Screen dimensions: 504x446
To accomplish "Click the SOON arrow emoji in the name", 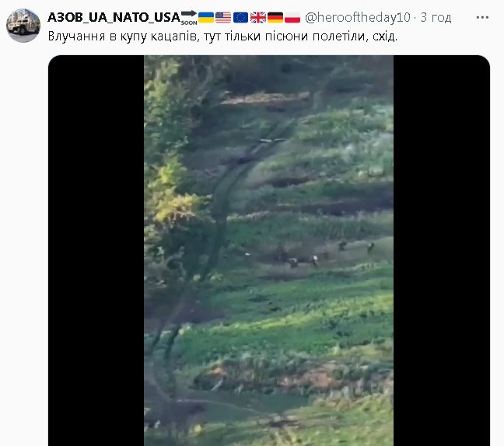I will point(189,17).
